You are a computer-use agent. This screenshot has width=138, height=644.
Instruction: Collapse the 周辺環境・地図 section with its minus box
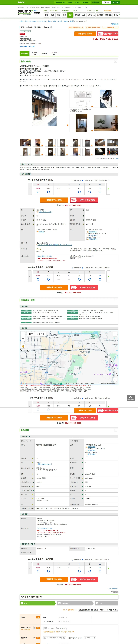115,300
